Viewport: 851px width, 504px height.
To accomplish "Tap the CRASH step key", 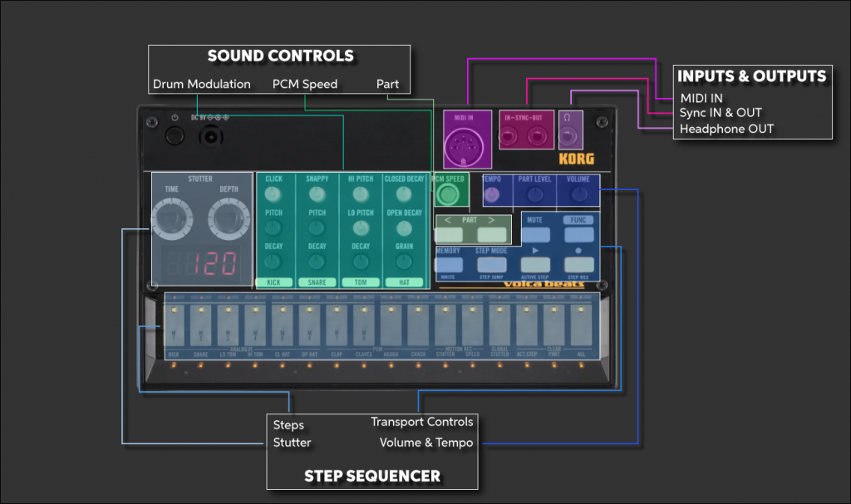I will (x=418, y=325).
